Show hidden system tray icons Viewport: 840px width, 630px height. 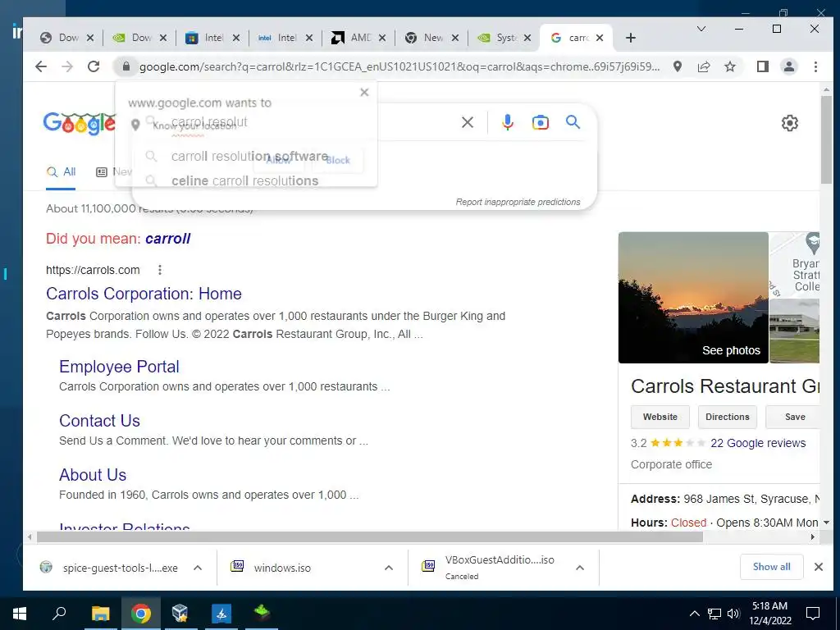click(694, 614)
